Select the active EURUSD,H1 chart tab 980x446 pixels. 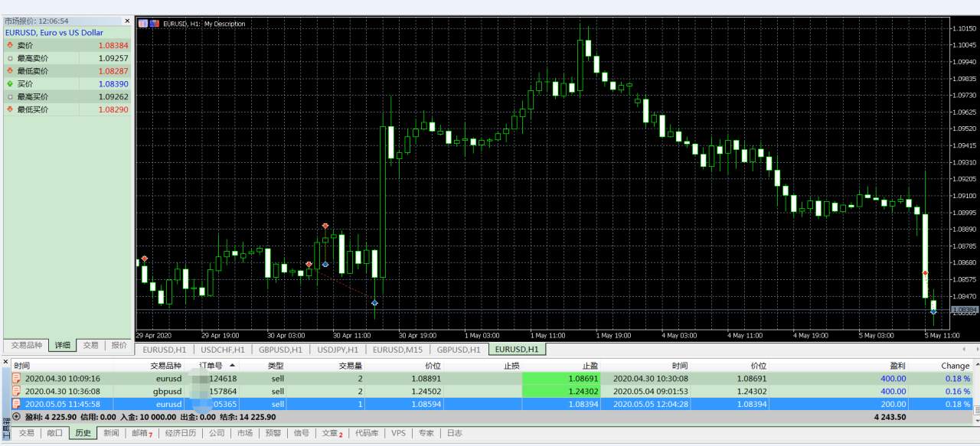pyautogui.click(x=517, y=350)
